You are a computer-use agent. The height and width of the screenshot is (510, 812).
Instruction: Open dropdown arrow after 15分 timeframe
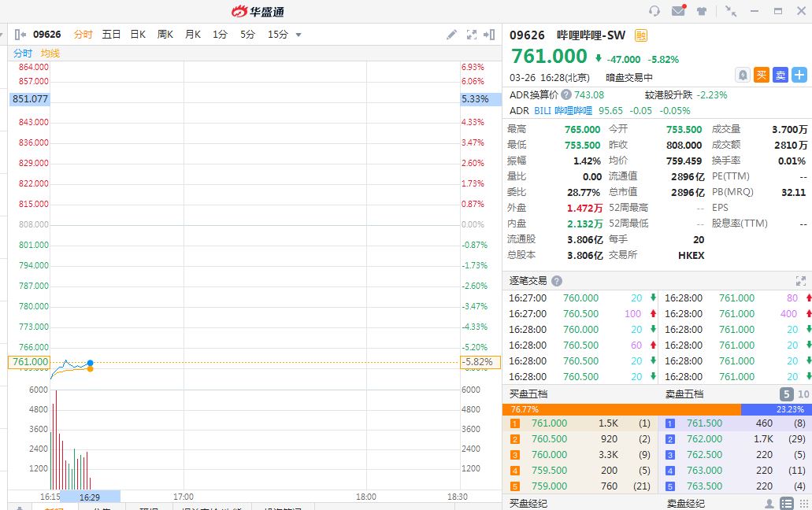coord(298,35)
